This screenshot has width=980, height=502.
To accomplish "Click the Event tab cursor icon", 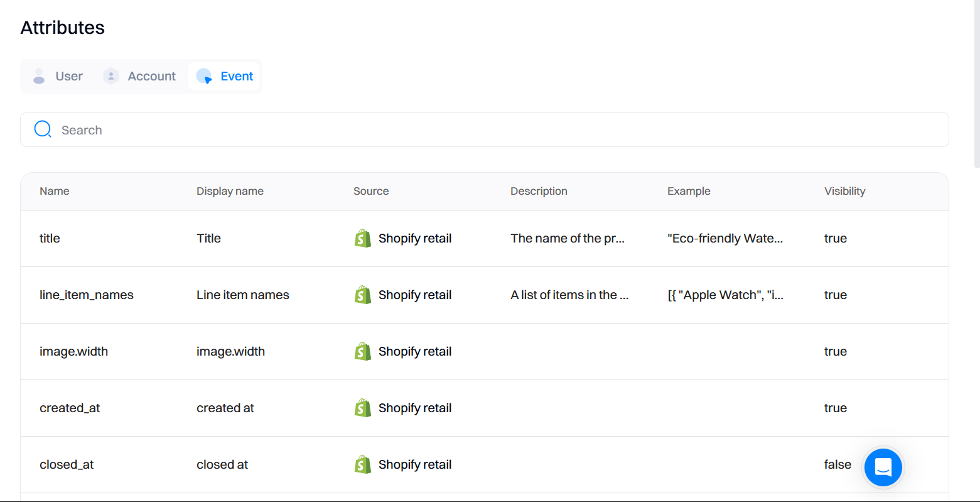I will pos(204,76).
